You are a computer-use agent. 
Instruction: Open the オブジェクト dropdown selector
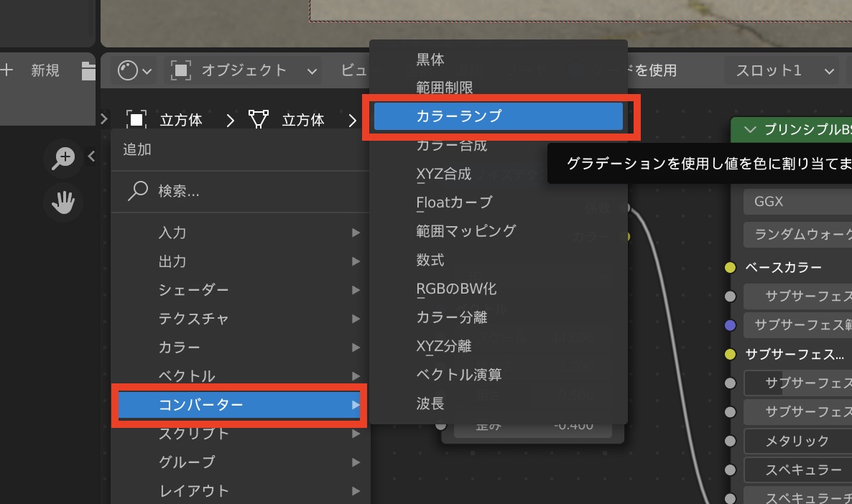[x=244, y=70]
